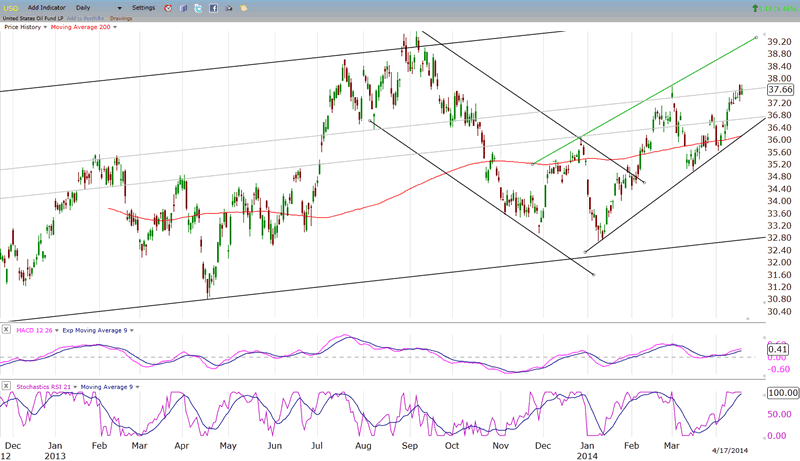800x461 pixels.
Task: Click the camera snapshot icon
Action: pos(229,8)
